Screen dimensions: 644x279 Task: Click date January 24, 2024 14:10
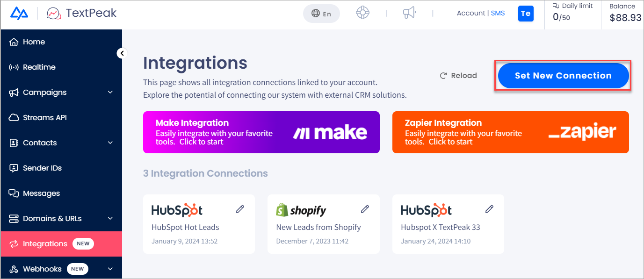[x=435, y=242]
